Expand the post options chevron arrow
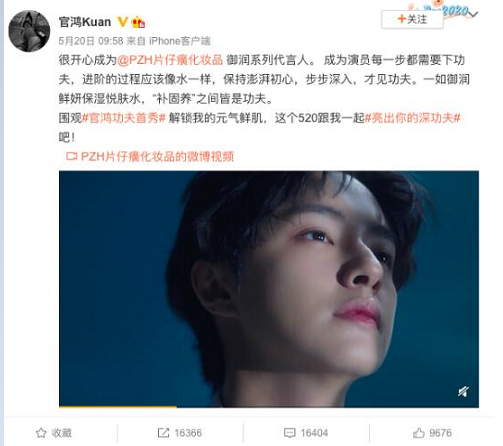503x446 pixels. coord(472,14)
